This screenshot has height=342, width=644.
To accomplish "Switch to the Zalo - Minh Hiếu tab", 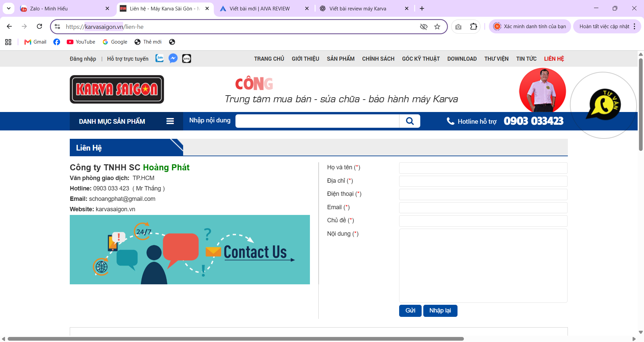I will click(65, 8).
